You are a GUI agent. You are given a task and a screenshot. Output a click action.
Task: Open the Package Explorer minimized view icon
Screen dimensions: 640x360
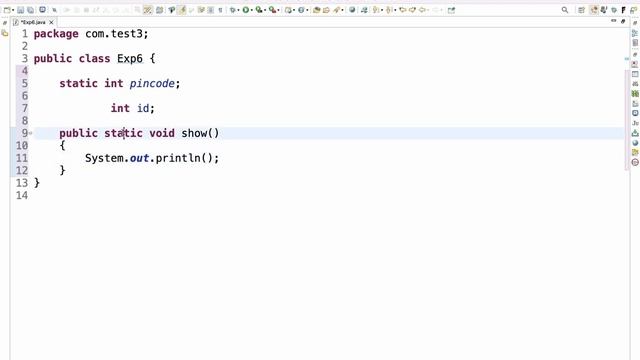[x=5, y=33]
